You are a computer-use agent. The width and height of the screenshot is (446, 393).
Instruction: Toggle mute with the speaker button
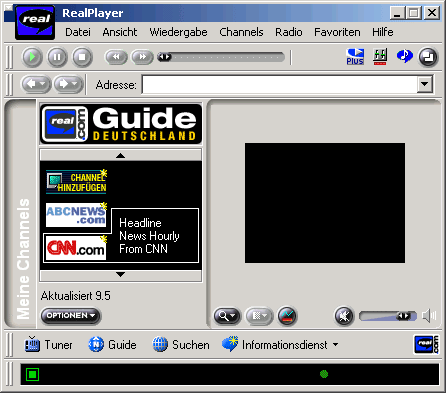[344, 315]
